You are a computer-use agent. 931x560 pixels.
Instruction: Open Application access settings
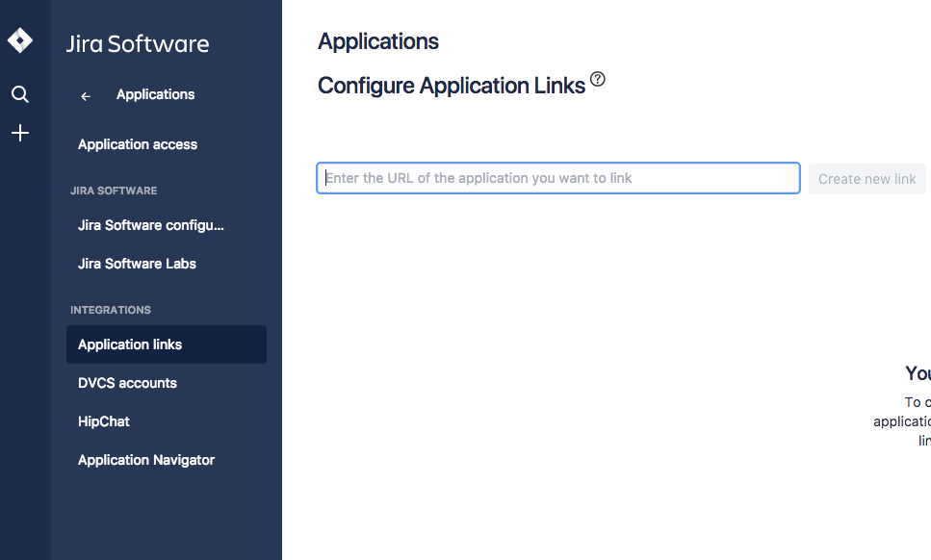point(138,144)
